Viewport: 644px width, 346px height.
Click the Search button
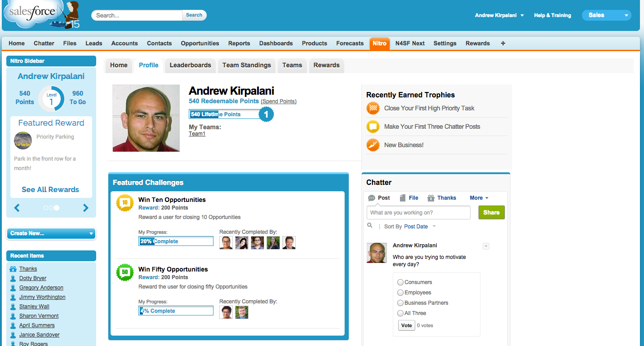(194, 15)
